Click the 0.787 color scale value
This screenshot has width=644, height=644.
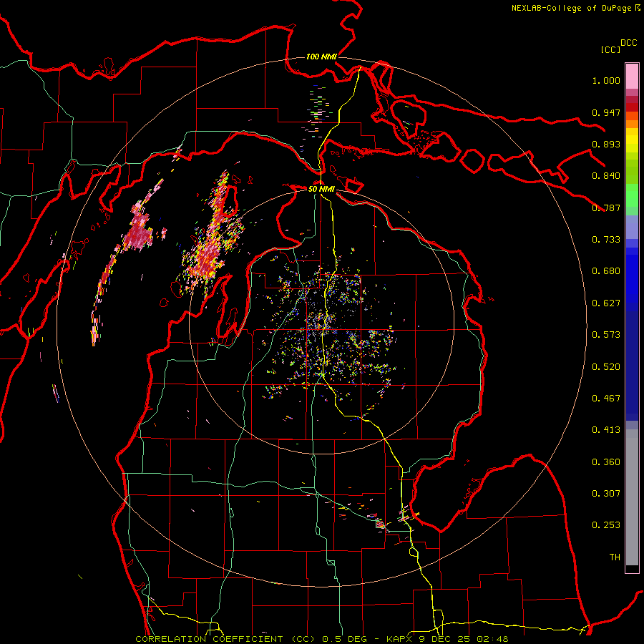606,208
